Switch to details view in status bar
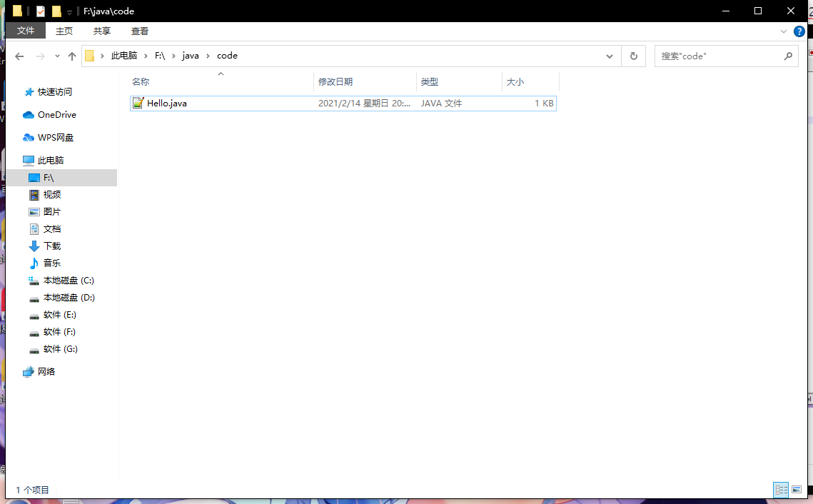This screenshot has width=813, height=504. pos(781,490)
